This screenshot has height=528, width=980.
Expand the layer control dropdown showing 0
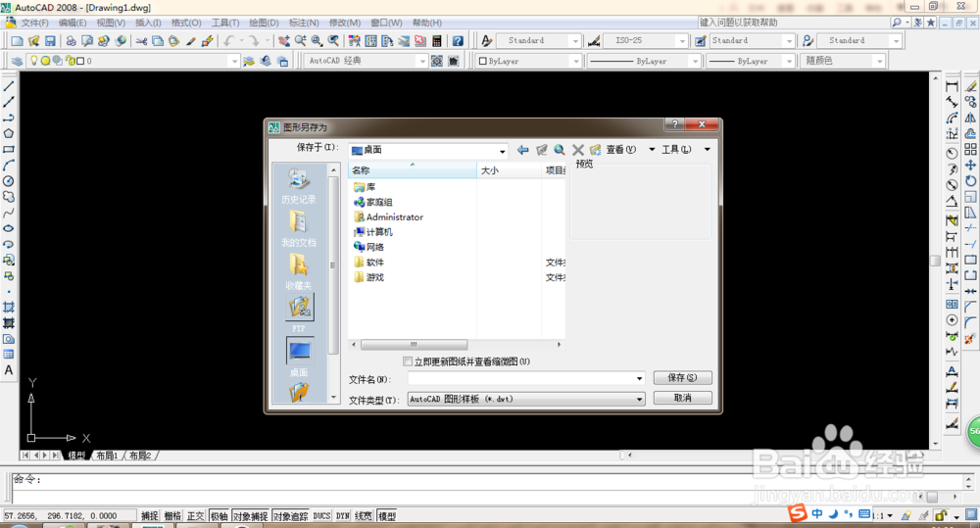pos(234,61)
